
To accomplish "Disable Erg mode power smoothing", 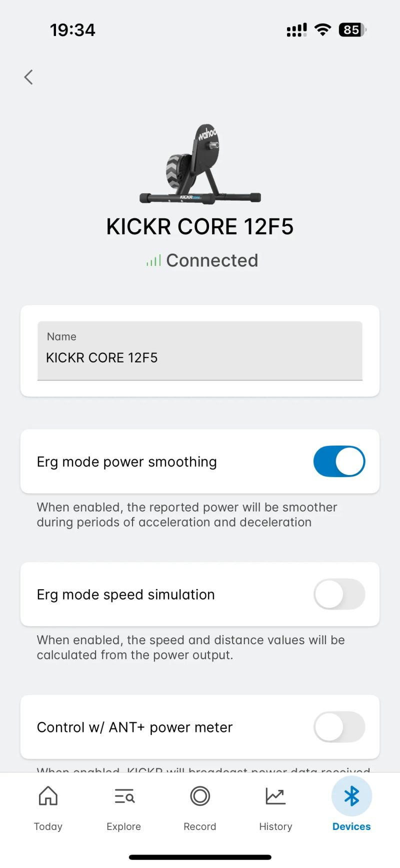I will pyautogui.click(x=339, y=462).
